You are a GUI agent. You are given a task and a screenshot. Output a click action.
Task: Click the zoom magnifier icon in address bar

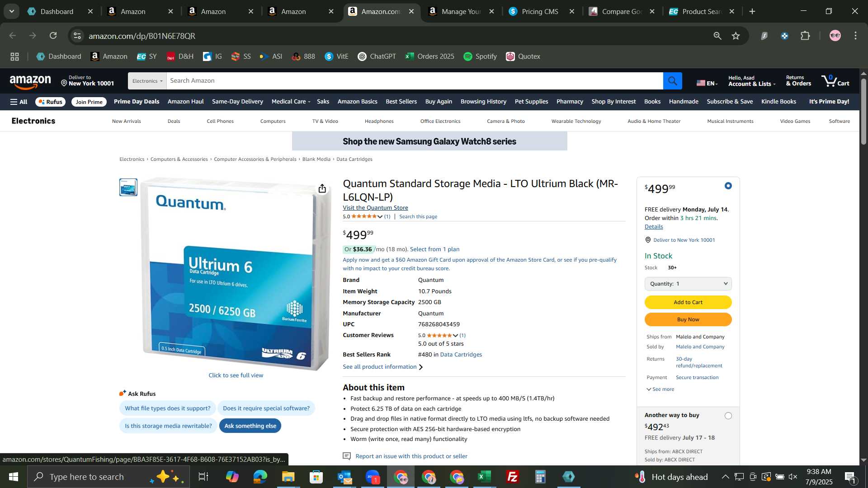point(717,36)
